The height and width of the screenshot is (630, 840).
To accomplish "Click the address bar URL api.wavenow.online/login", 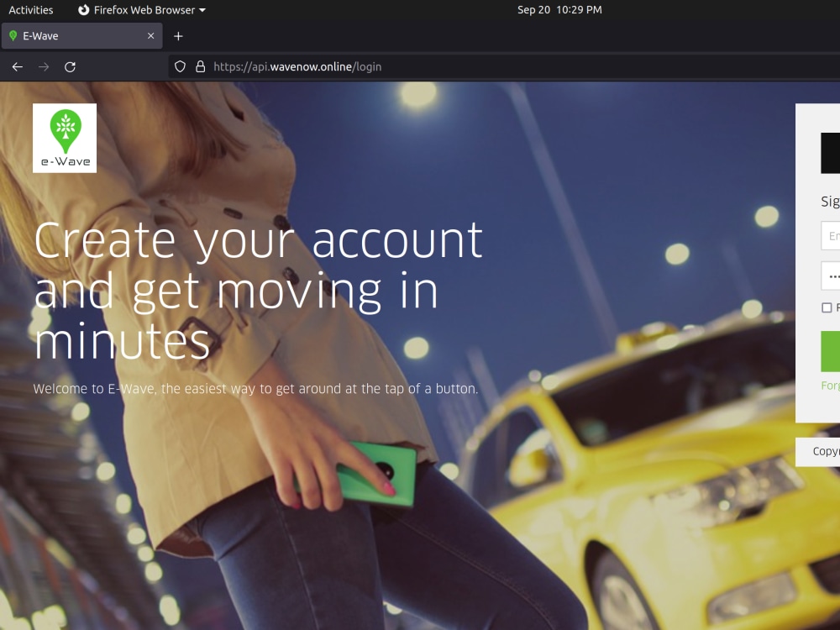I will (297, 67).
